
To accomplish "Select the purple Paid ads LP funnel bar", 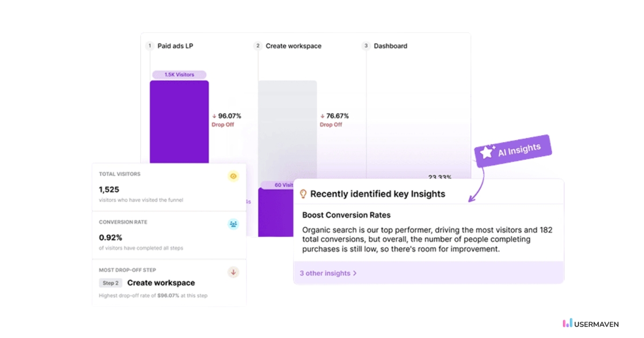I will point(179,123).
